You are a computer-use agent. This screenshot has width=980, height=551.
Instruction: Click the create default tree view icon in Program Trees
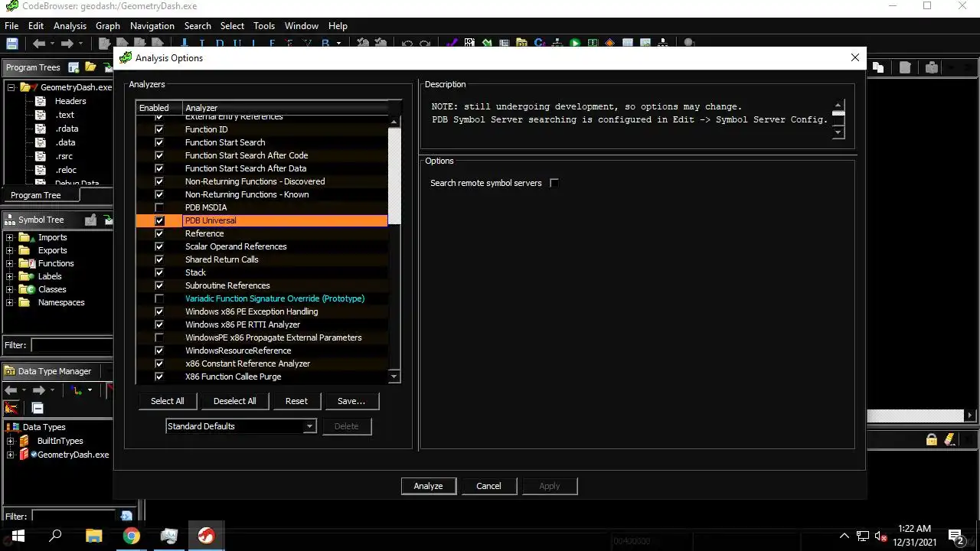(74, 67)
